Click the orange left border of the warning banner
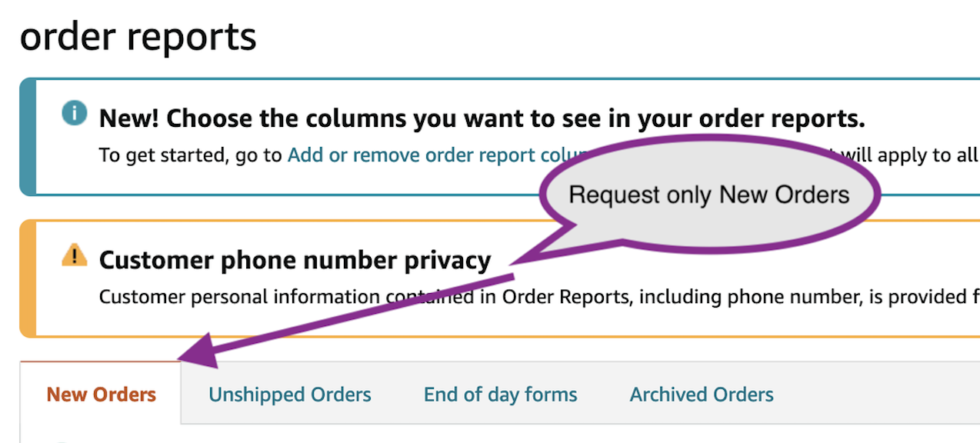Image resolution: width=980 pixels, height=443 pixels. (x=27, y=278)
